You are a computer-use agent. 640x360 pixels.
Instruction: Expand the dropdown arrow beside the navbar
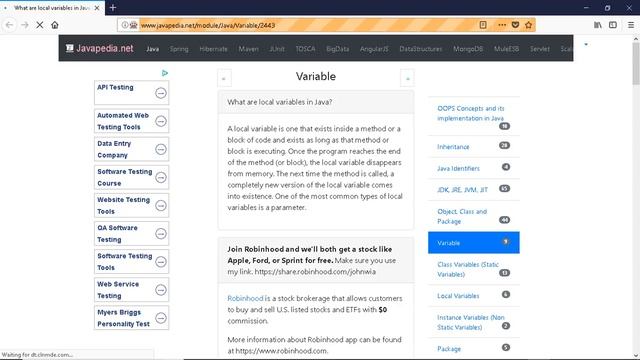[586, 44]
